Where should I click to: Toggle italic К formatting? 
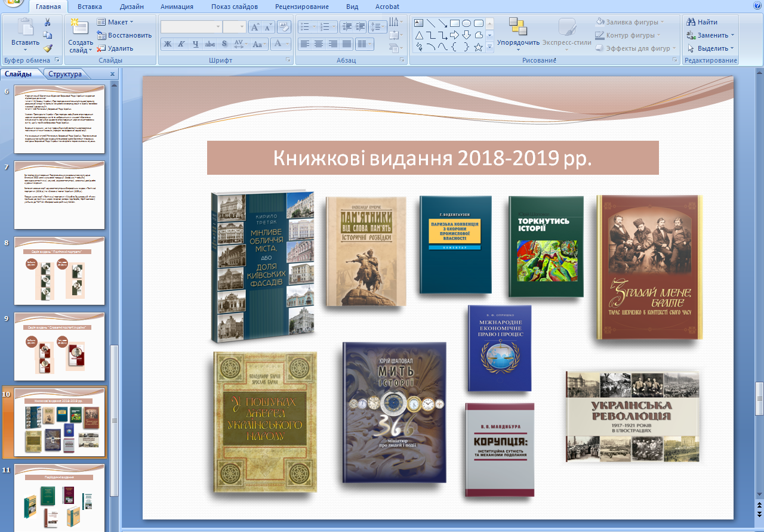(181, 44)
